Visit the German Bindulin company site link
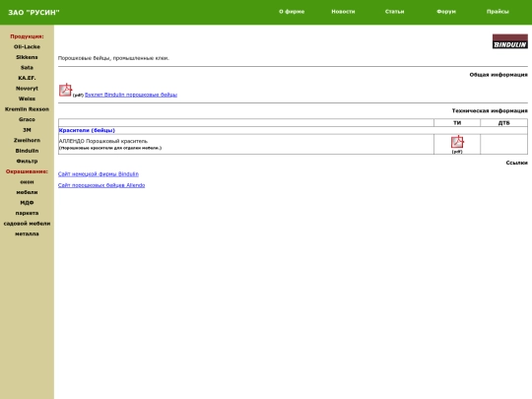Image resolution: width=532 pixels, height=399 pixels. pos(99,174)
